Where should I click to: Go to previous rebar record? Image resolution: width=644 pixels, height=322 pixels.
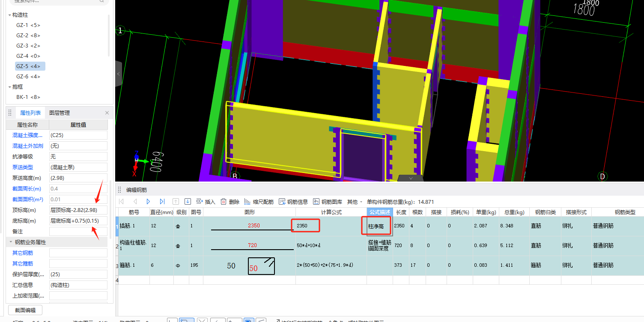point(135,202)
